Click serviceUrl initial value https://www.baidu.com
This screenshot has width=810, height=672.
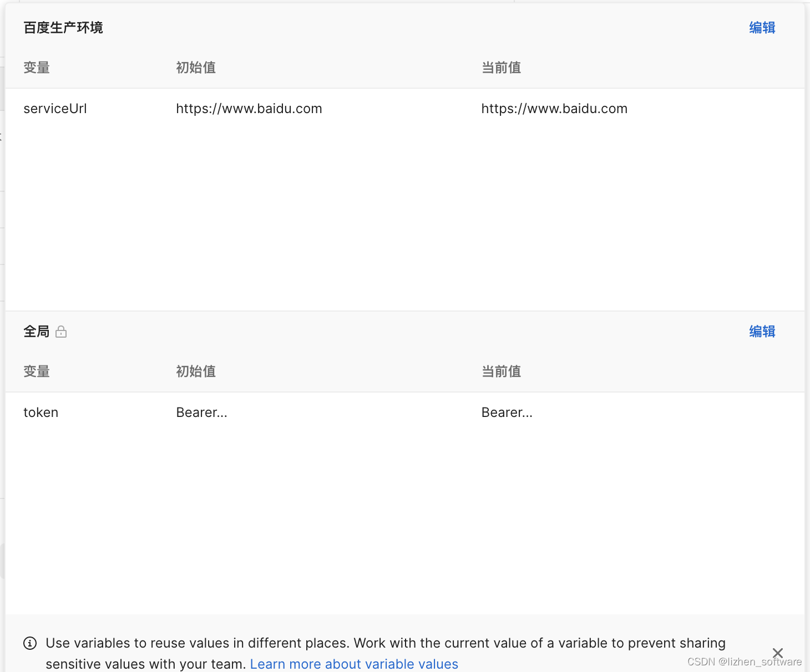point(249,109)
